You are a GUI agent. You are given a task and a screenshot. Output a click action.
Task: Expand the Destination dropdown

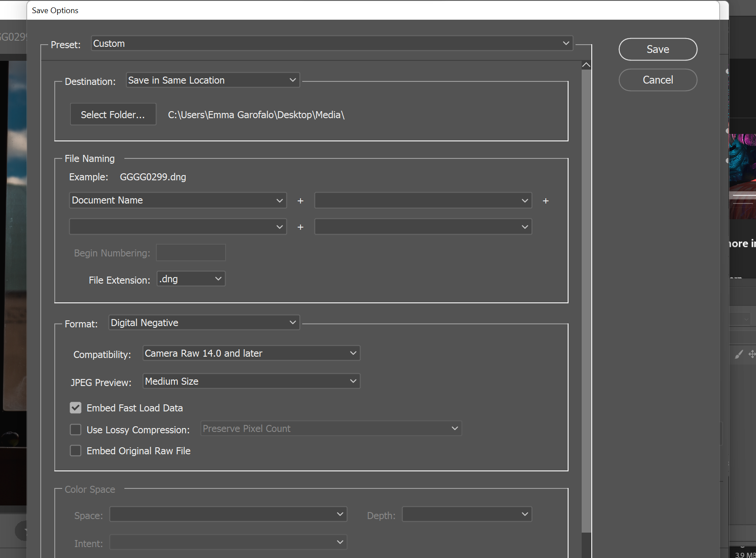click(x=212, y=80)
